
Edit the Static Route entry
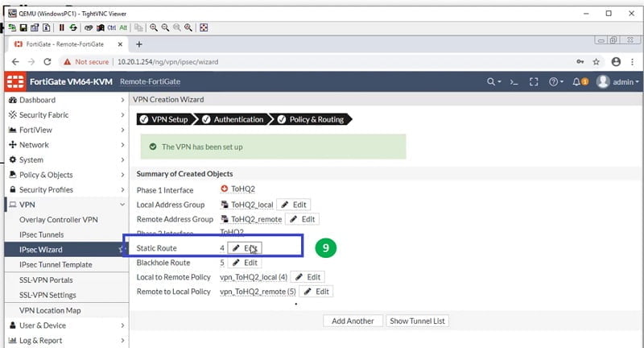coord(245,248)
